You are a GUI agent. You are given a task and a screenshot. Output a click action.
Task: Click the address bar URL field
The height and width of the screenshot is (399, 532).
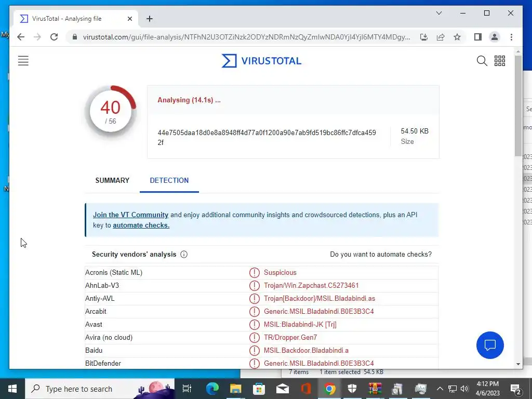click(x=246, y=37)
